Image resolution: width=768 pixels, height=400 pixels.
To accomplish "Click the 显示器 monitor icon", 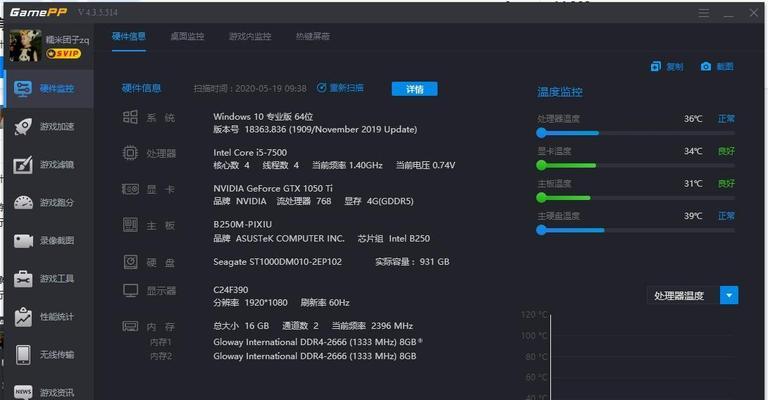I will (130, 290).
